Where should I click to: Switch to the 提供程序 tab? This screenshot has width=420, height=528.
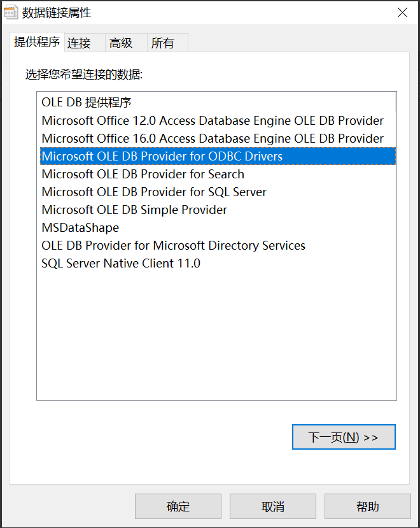pyautogui.click(x=37, y=42)
